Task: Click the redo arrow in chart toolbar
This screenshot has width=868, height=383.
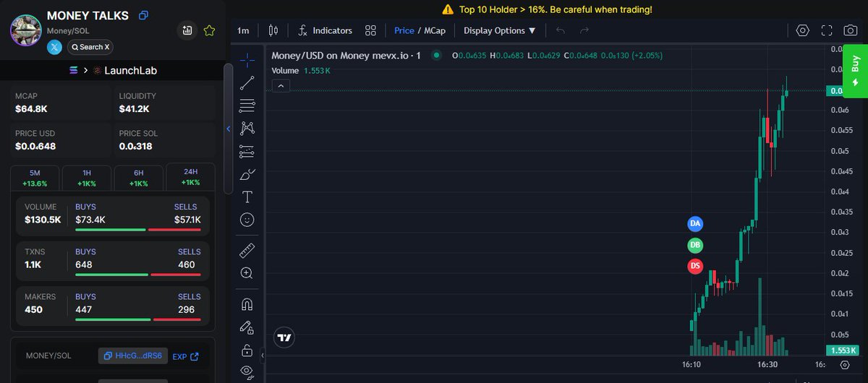Action: tap(584, 30)
